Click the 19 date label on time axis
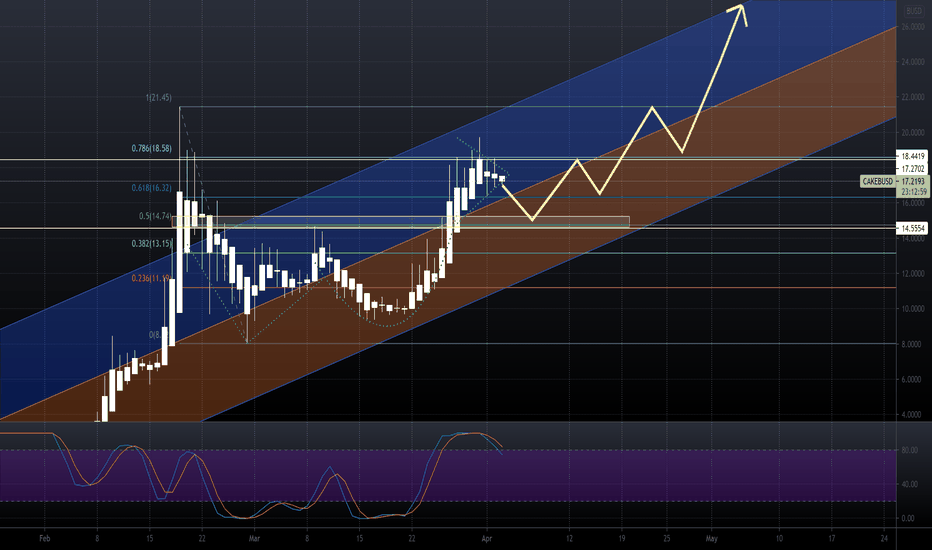The height and width of the screenshot is (550, 932). point(622,539)
